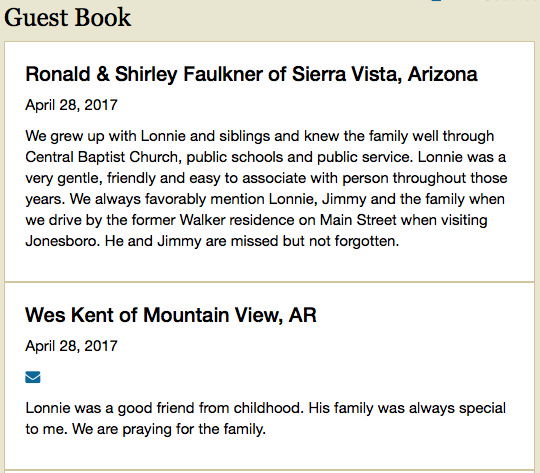Open the Wes Kent of Mountain View entry title
Viewport: 540px width, 473px height.
click(x=171, y=315)
